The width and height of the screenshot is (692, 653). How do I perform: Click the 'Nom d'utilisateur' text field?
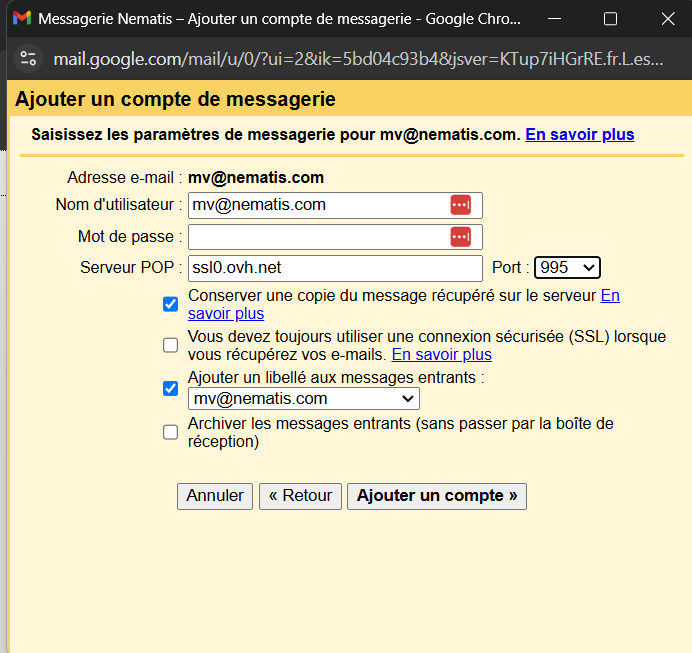coord(317,205)
